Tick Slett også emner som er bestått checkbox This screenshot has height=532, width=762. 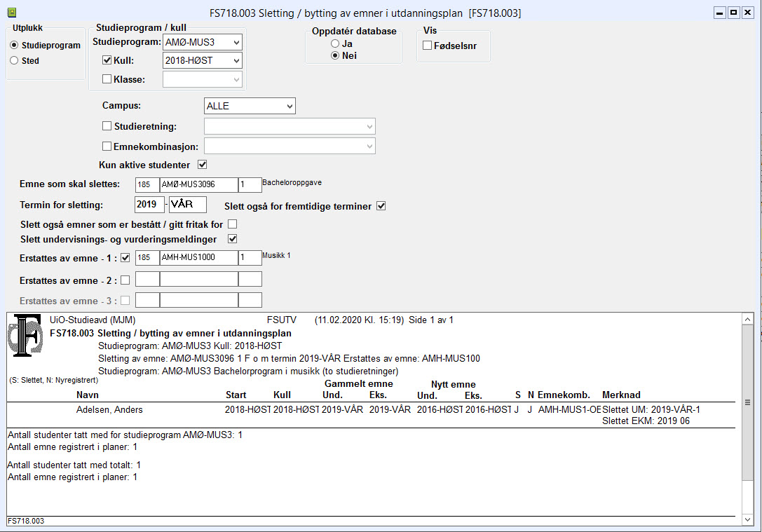232,224
